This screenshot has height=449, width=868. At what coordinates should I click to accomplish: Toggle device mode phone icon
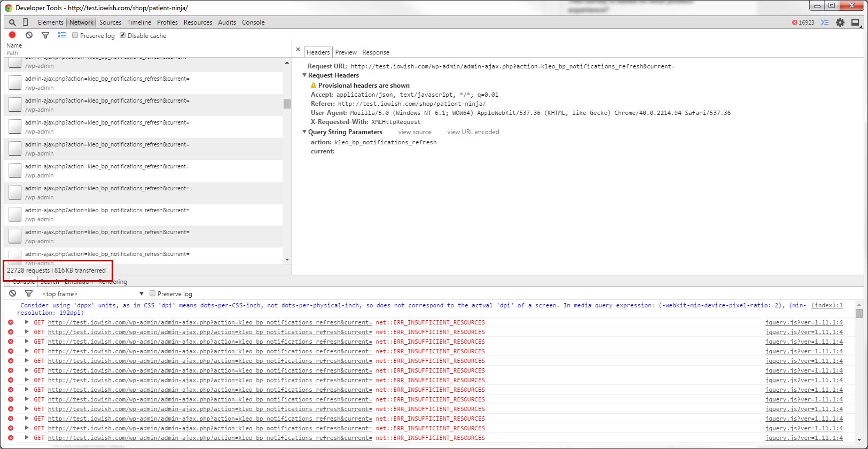point(25,22)
